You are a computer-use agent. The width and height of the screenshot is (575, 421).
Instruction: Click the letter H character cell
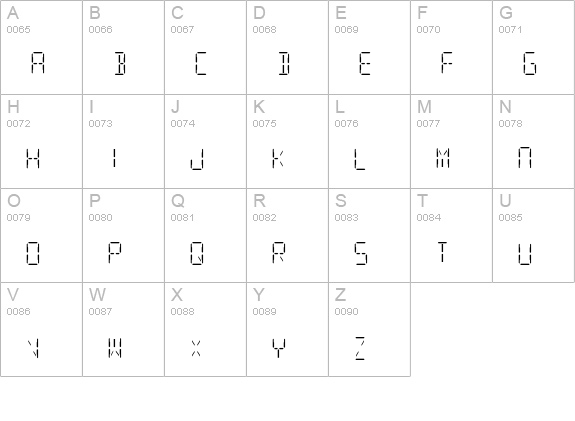[41, 142]
